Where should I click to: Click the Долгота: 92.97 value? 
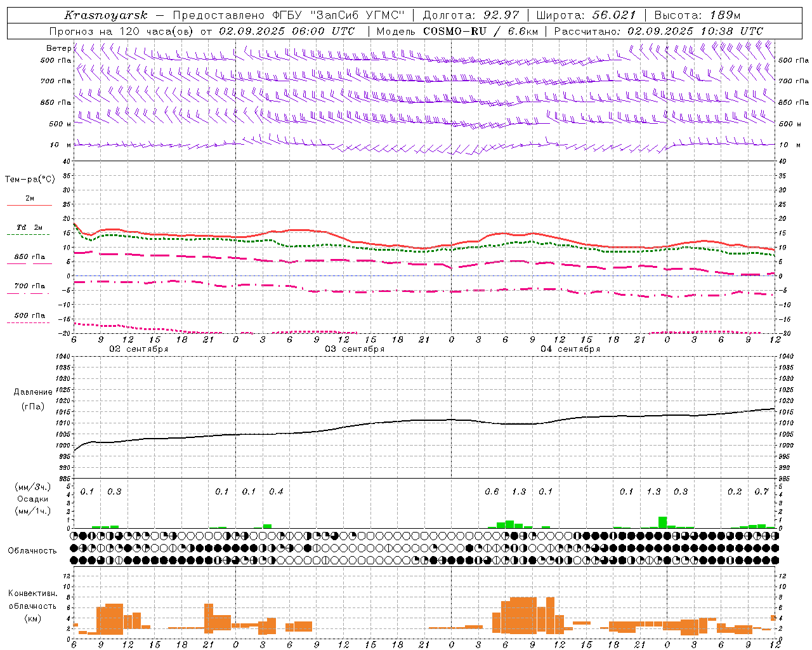(x=470, y=15)
